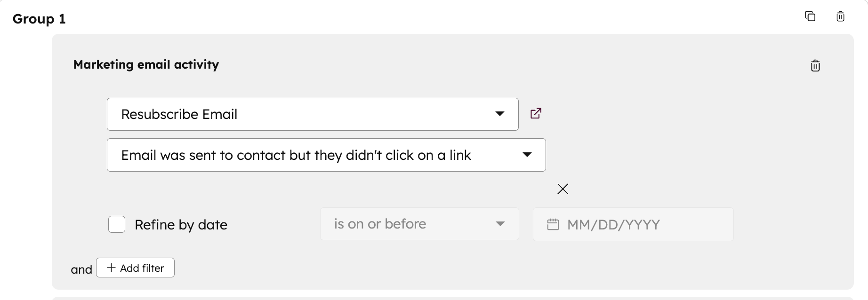Image resolution: width=868 pixels, height=300 pixels.
Task: Delete Group 1 using the top trash icon
Action: [x=840, y=16]
